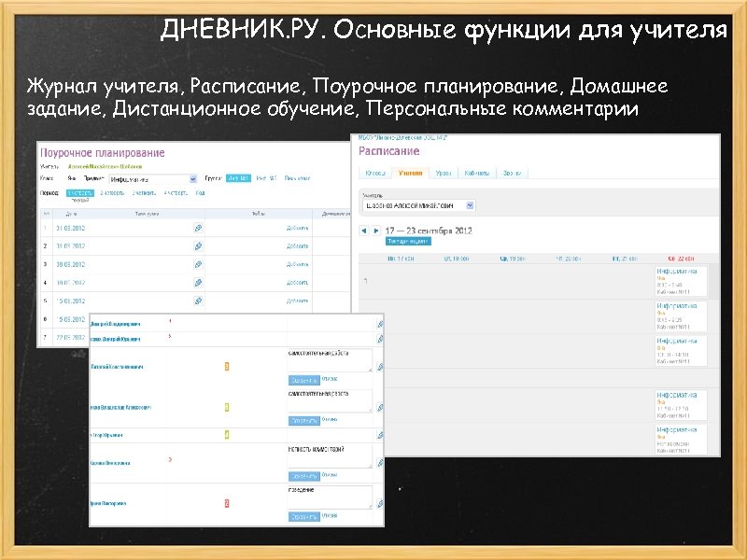Click teacher name link Алексей Михайлович Шабанов
This screenshot has width=747, height=560.
pyautogui.click(x=105, y=167)
